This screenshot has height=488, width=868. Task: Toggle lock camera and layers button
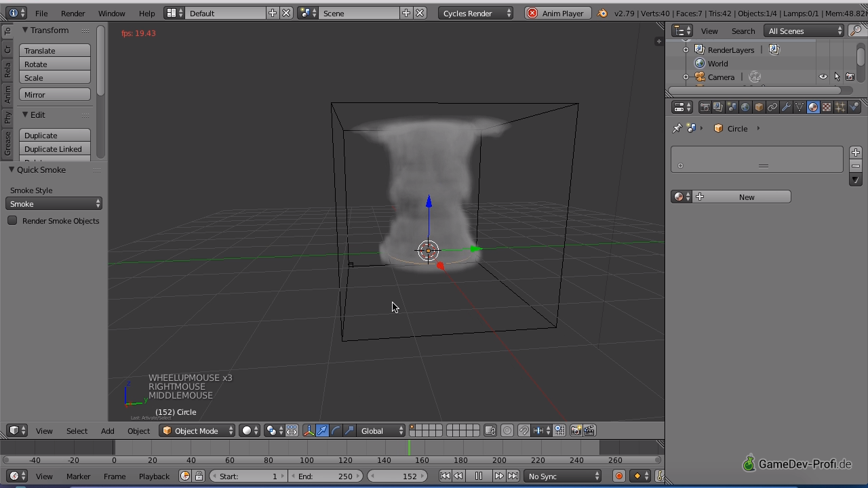point(490,430)
